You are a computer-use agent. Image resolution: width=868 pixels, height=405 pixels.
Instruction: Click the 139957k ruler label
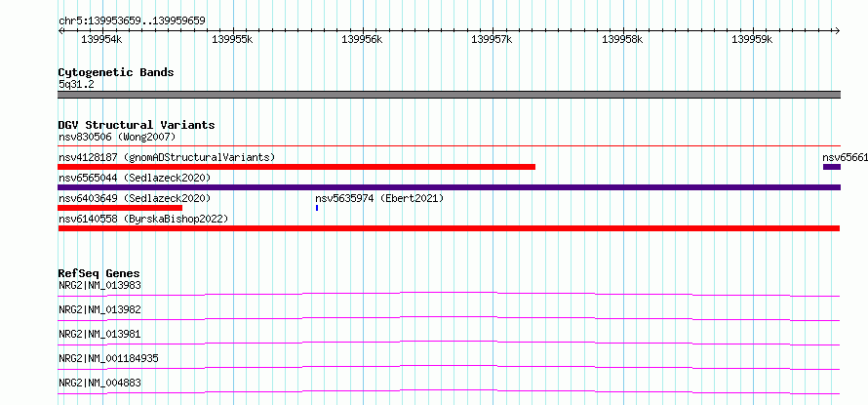[493, 39]
